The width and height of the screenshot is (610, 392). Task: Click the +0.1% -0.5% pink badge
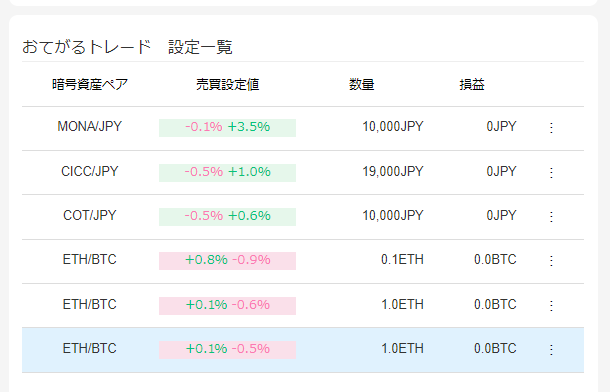point(228,350)
